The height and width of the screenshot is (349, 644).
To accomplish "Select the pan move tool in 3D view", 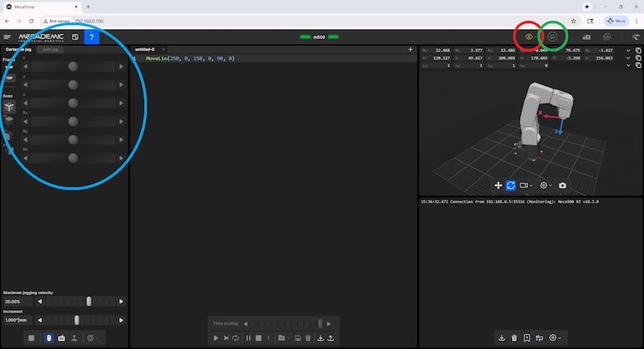I will click(x=498, y=186).
